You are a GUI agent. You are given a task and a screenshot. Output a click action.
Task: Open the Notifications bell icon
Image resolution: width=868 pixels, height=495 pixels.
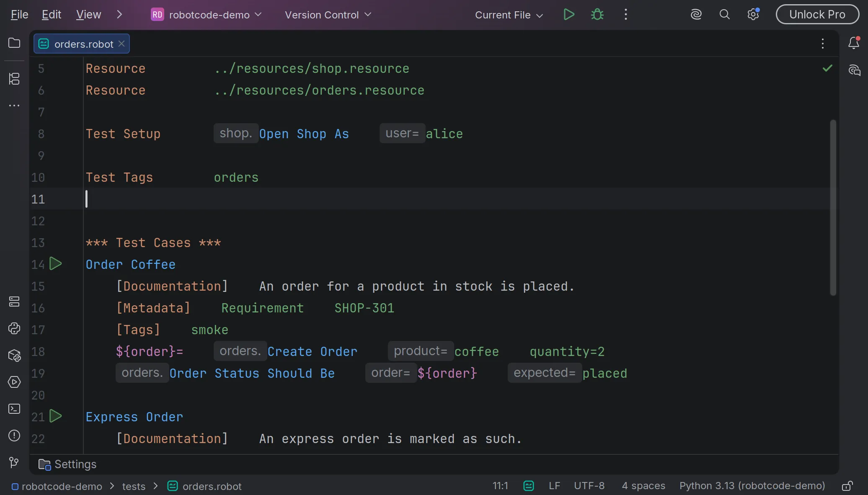coord(854,43)
